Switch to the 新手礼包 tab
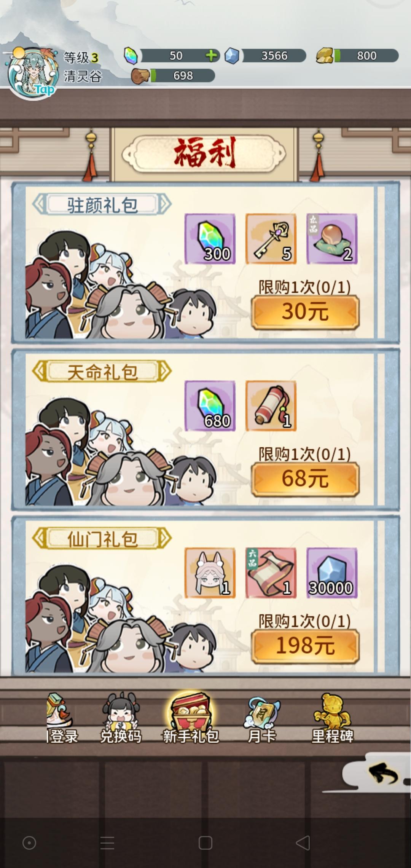Image resolution: width=411 pixels, height=868 pixels. (x=191, y=718)
